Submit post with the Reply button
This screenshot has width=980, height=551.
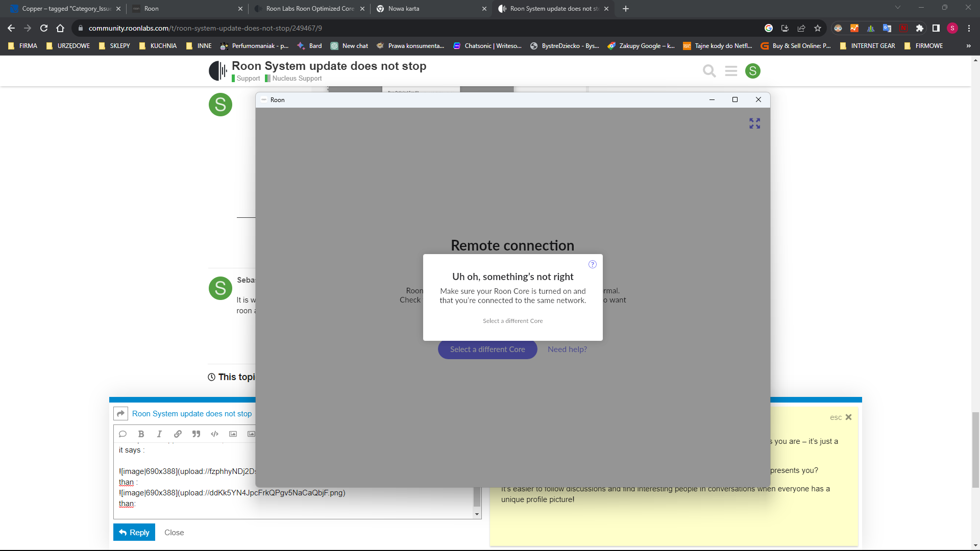(134, 533)
